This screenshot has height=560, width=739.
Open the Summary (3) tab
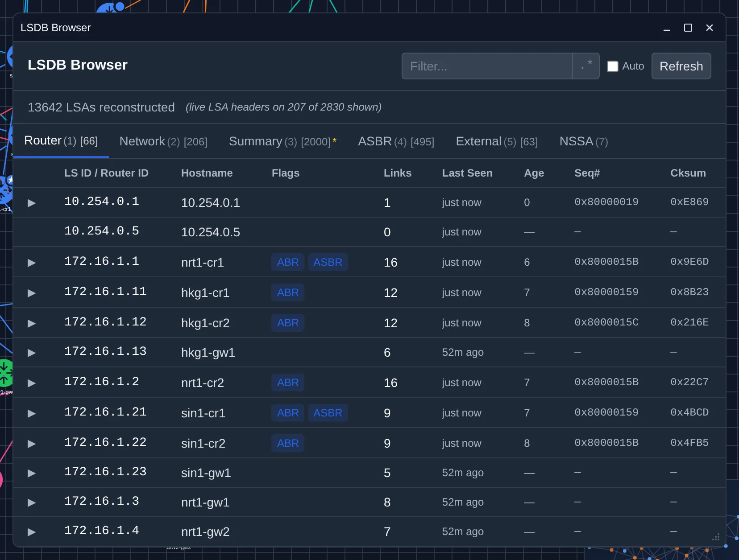[282, 141]
